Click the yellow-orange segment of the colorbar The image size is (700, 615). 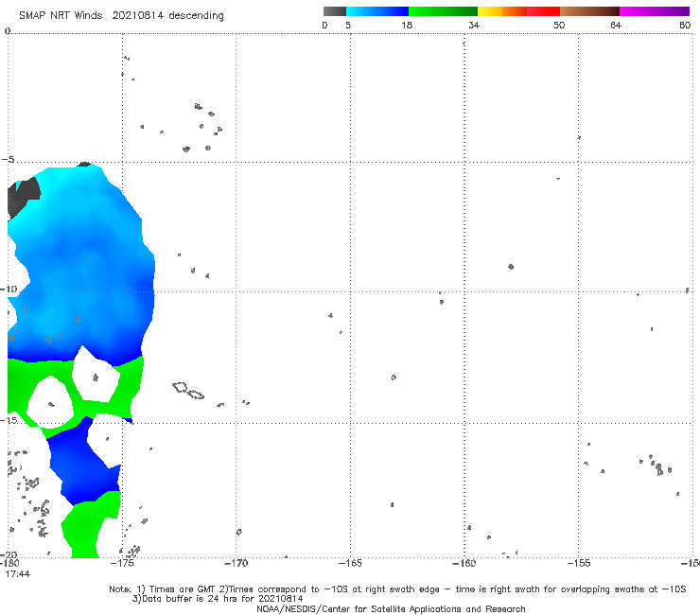[502, 11]
